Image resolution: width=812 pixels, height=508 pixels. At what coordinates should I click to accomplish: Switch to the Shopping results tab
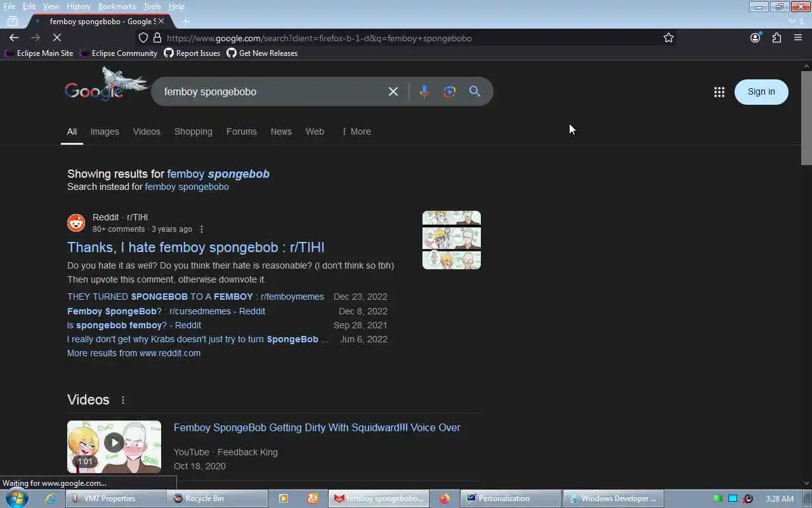coord(193,131)
